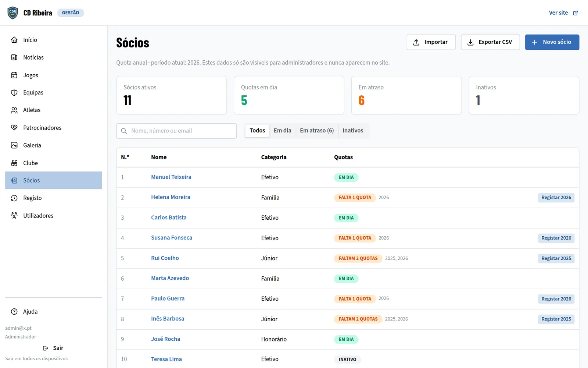Click the Jogos calendar icon
Viewport: 588px width, 368px height.
tap(14, 75)
